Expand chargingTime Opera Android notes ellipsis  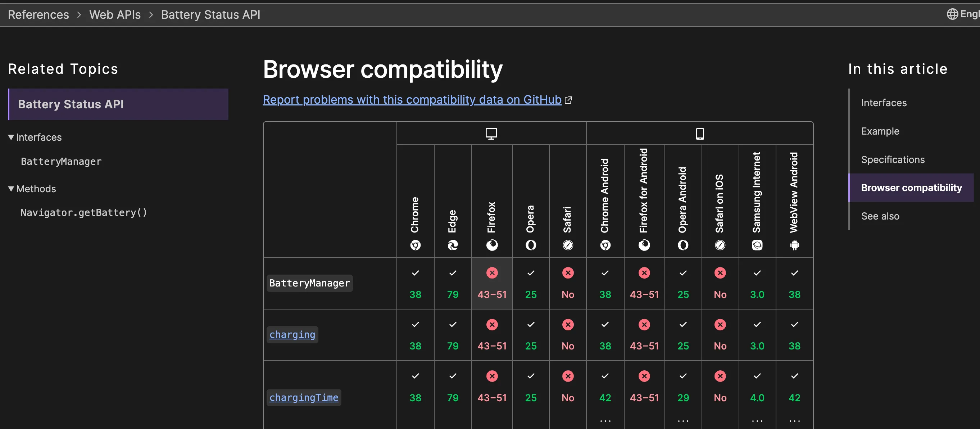[683, 421]
